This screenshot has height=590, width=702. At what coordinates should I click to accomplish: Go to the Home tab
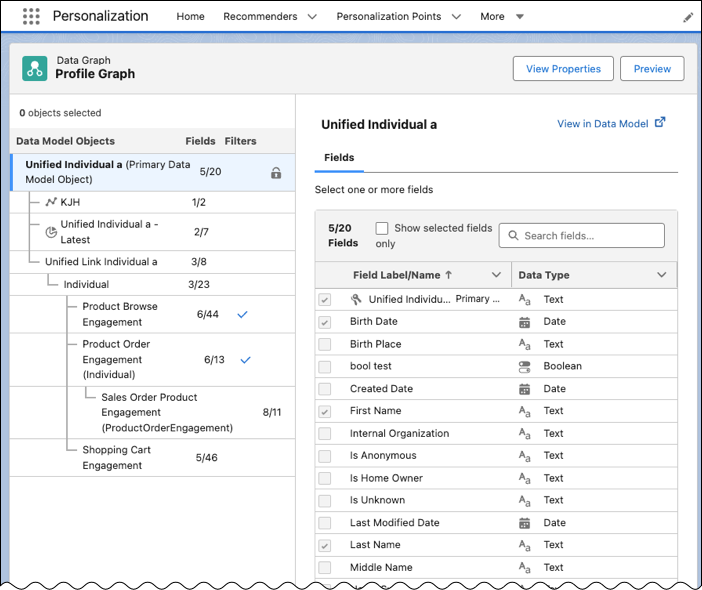coord(190,17)
